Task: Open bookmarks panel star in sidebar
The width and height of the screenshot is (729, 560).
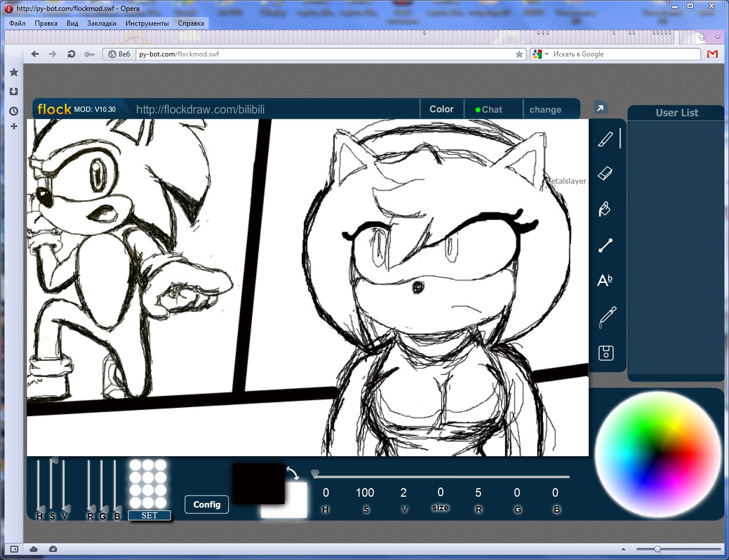Action: click(x=14, y=72)
